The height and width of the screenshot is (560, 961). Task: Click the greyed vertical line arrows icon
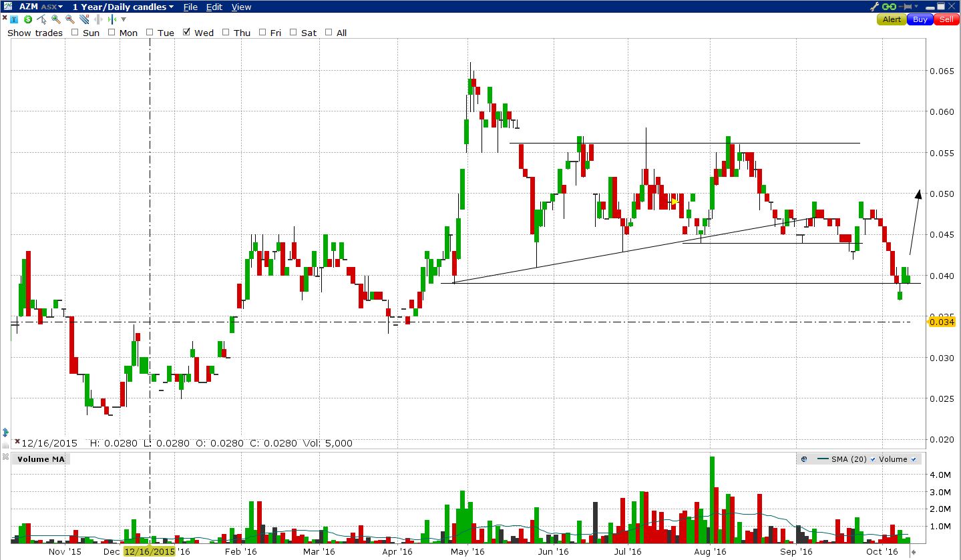[98, 19]
